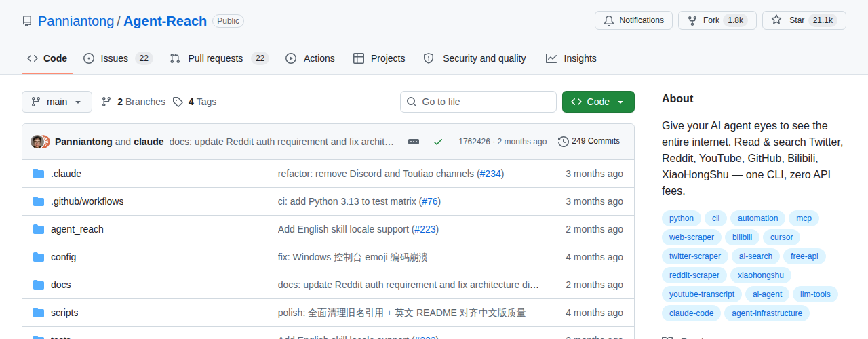This screenshot has height=339, width=868.
Task: Open the docs folder
Action: pyautogui.click(x=60, y=285)
